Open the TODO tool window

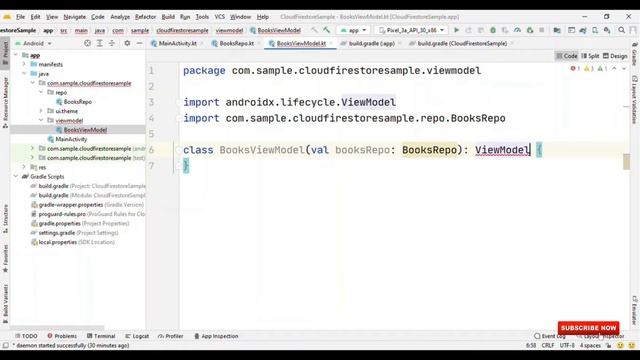[26, 336]
